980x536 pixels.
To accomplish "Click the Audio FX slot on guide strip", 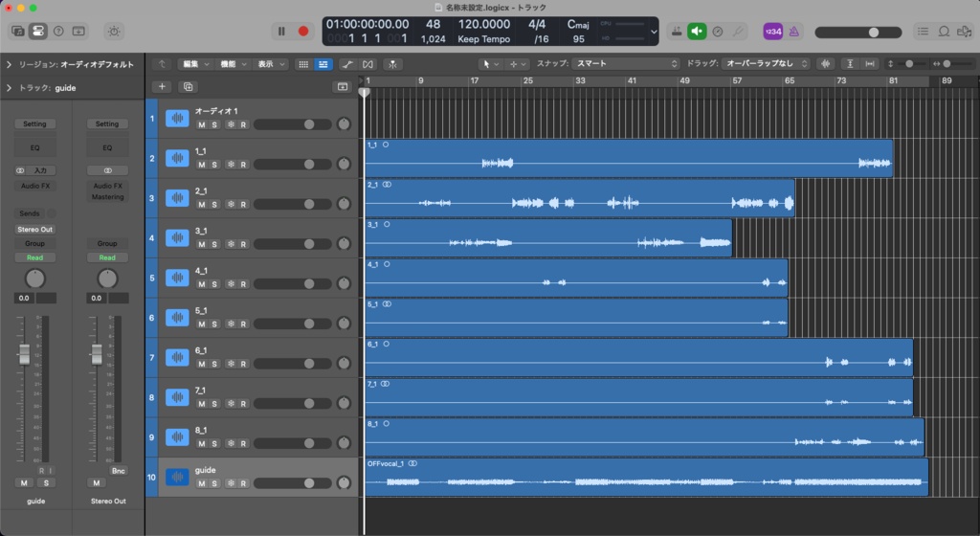I will click(x=35, y=186).
